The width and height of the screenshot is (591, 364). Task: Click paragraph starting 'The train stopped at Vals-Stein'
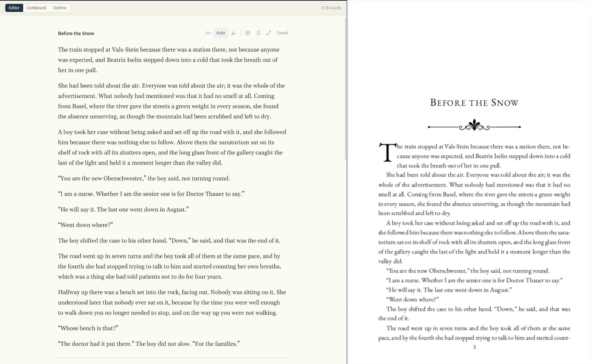[x=169, y=60]
